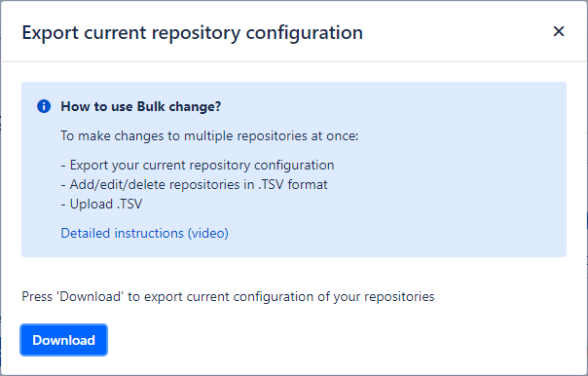Click the Press 'Download' instruction text

point(228,296)
